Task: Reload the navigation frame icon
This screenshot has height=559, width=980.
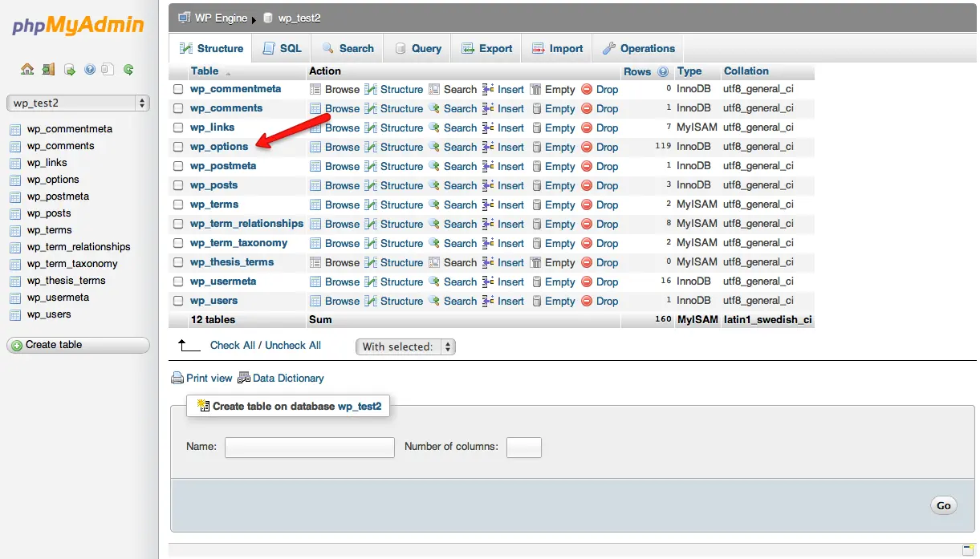Action: point(128,70)
